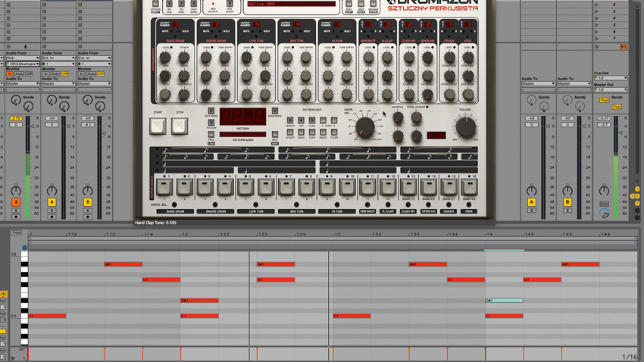The image size is (644, 362).
Task: Click the Drumazon VOLUME knob
Action: click(x=466, y=126)
